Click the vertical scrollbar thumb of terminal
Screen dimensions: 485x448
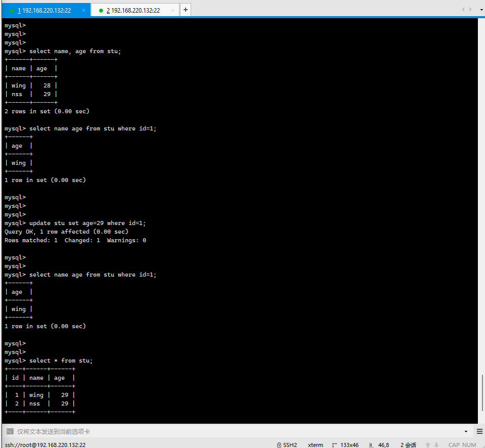tap(482, 393)
